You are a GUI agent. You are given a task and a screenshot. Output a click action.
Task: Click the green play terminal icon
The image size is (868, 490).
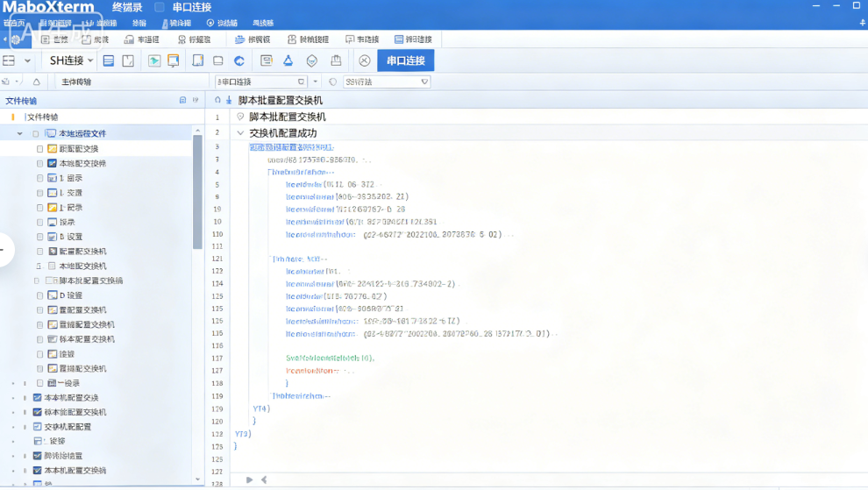pos(154,60)
